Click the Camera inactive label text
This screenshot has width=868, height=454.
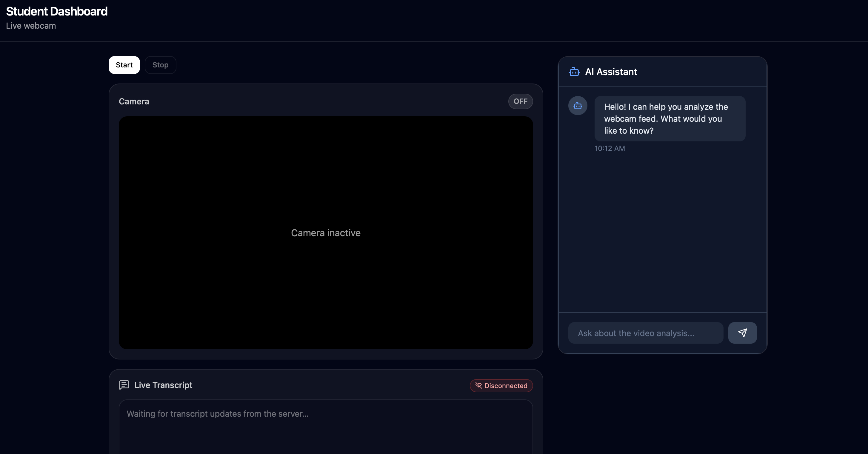pos(325,233)
